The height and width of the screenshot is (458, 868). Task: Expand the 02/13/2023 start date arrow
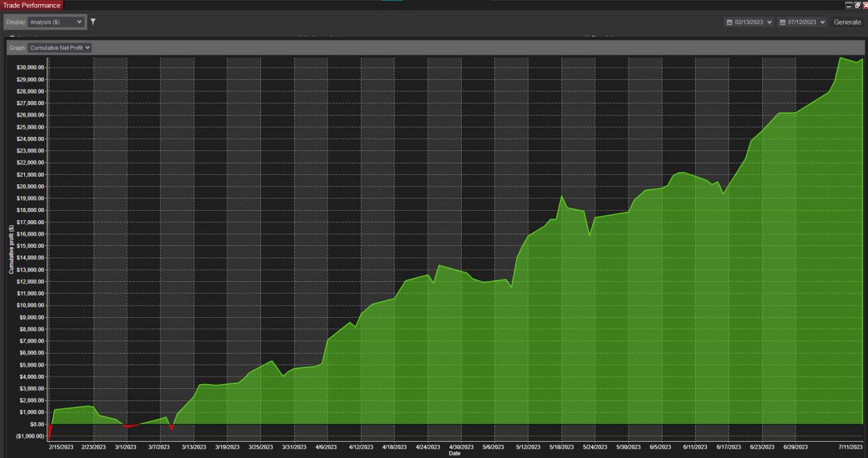(x=769, y=22)
